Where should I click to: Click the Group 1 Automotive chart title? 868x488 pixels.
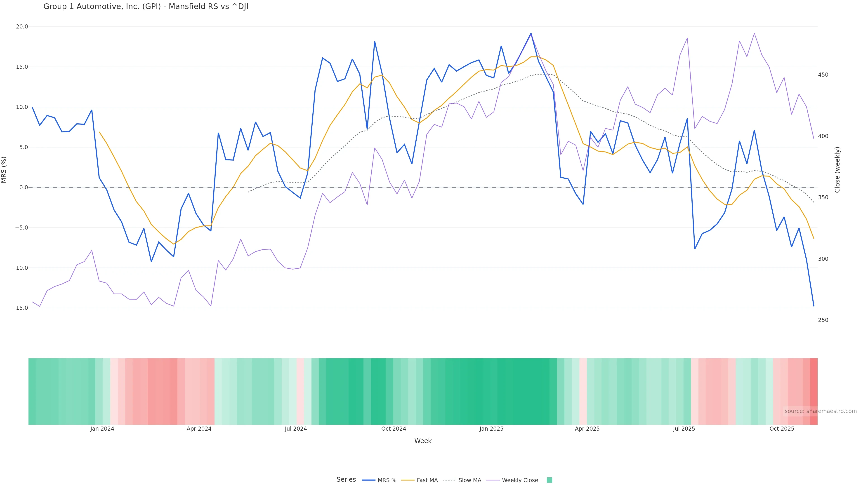[x=146, y=7]
